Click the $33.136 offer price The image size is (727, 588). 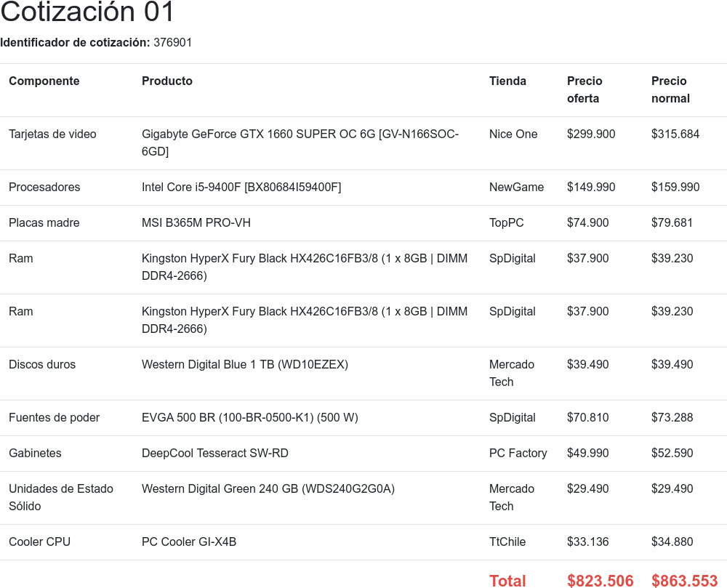pos(588,542)
